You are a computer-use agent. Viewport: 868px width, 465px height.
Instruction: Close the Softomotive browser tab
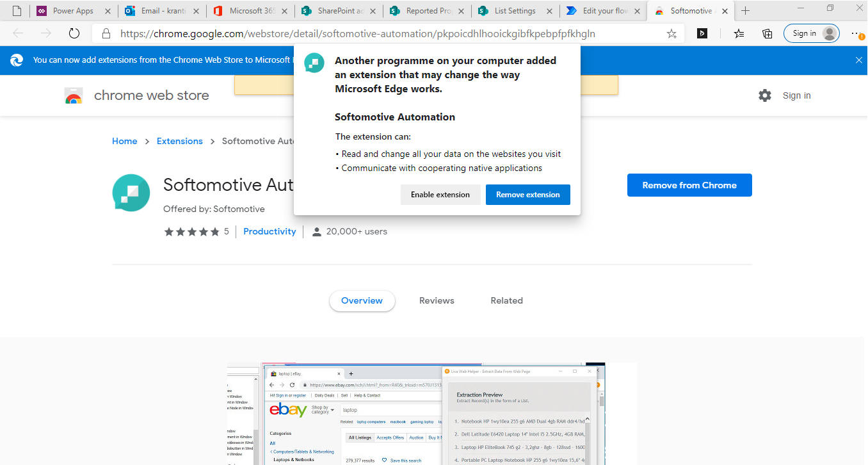726,11
